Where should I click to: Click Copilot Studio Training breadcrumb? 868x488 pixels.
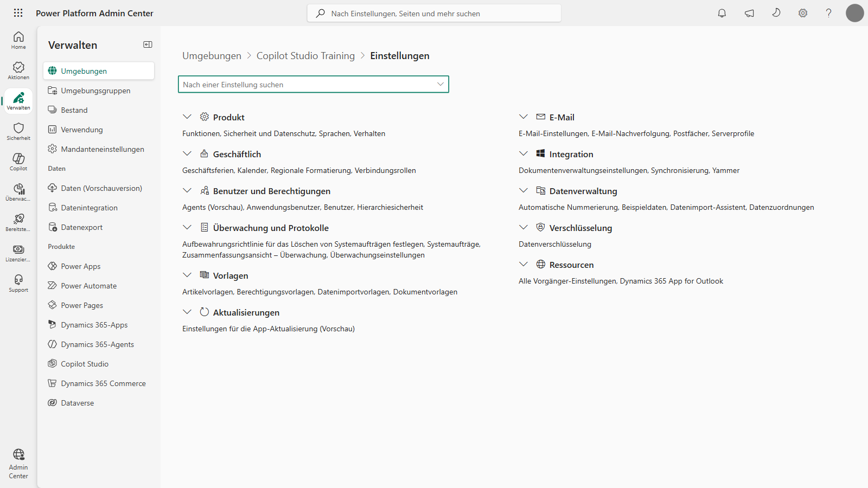(x=305, y=56)
